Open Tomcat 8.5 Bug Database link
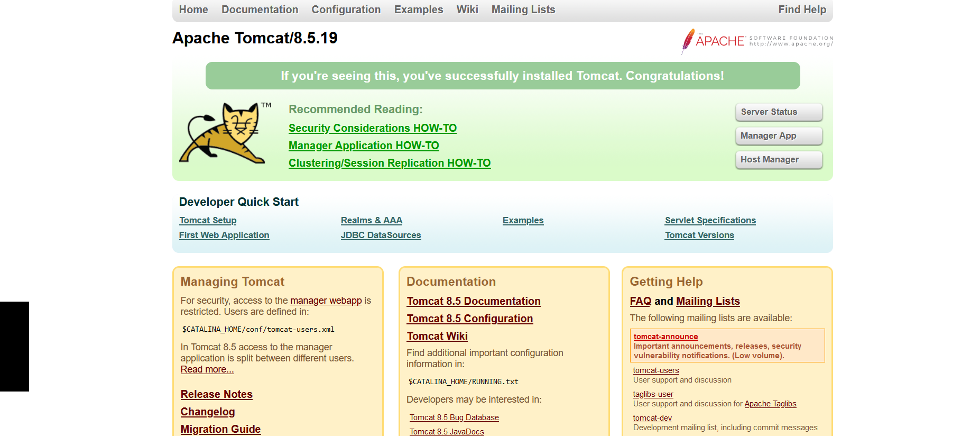This screenshot has width=980, height=436. point(454,417)
